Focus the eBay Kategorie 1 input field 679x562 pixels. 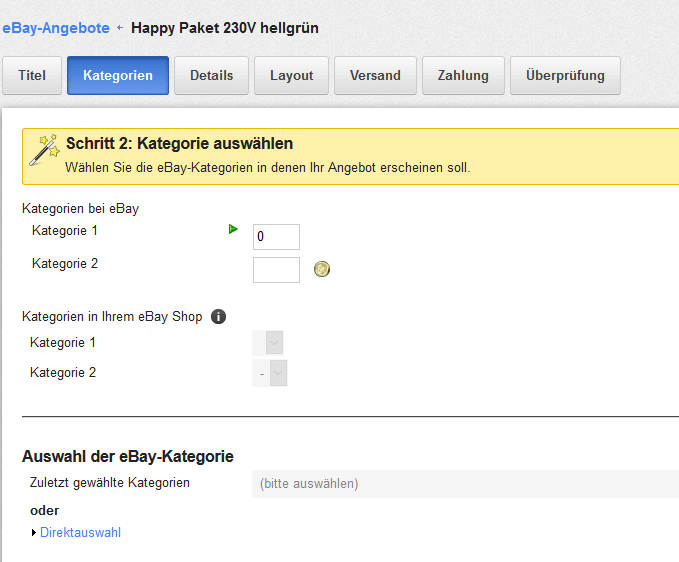pos(276,237)
